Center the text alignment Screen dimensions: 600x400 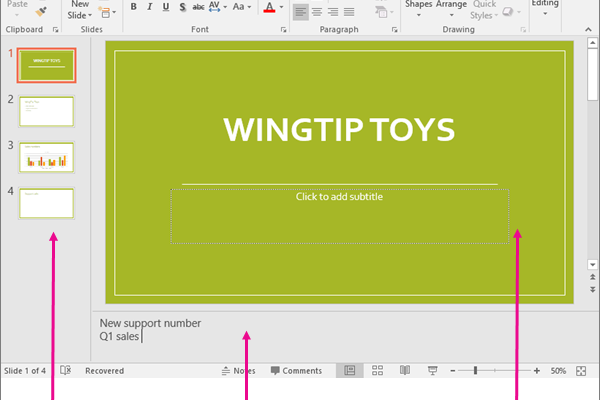pyautogui.click(x=317, y=12)
